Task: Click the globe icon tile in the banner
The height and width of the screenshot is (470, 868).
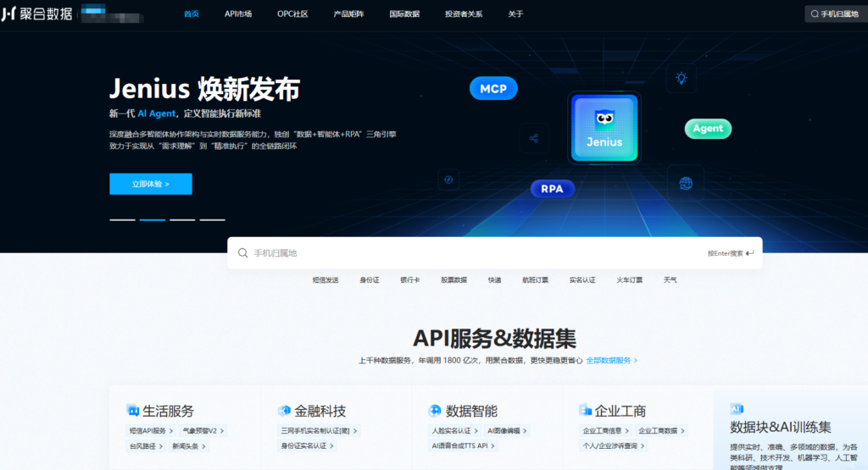Action: point(686,184)
